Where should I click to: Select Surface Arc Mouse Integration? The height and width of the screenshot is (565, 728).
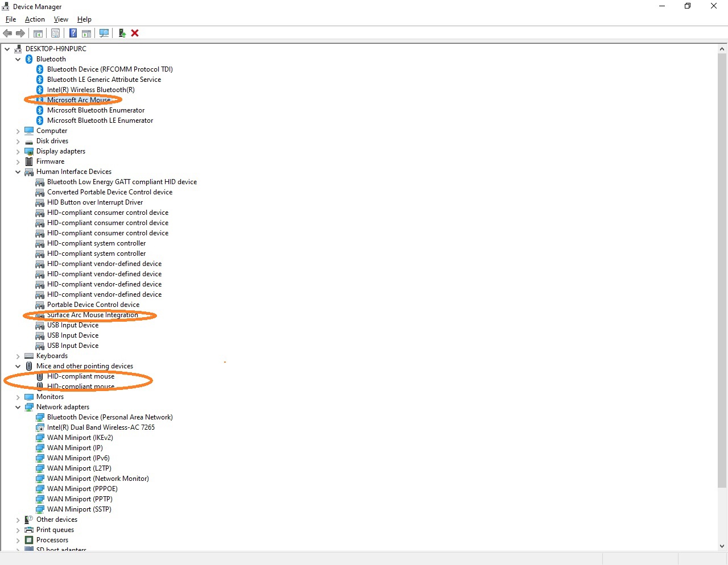tap(93, 315)
